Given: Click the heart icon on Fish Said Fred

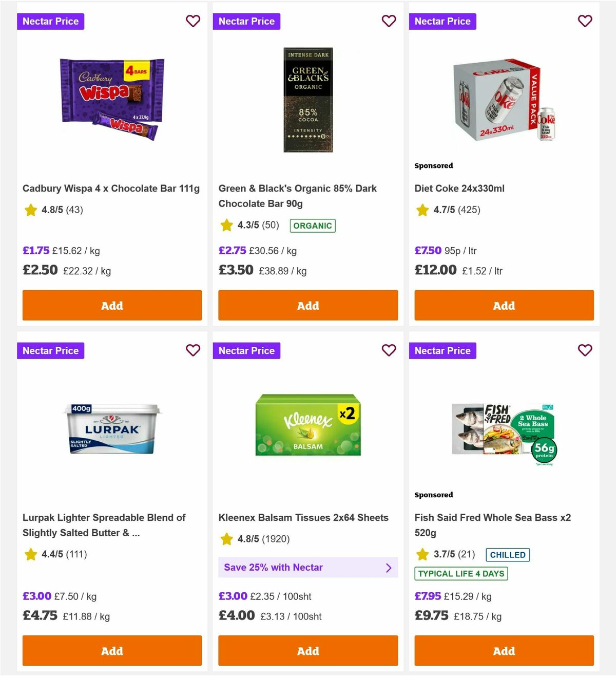Looking at the screenshot, I should click(x=585, y=350).
